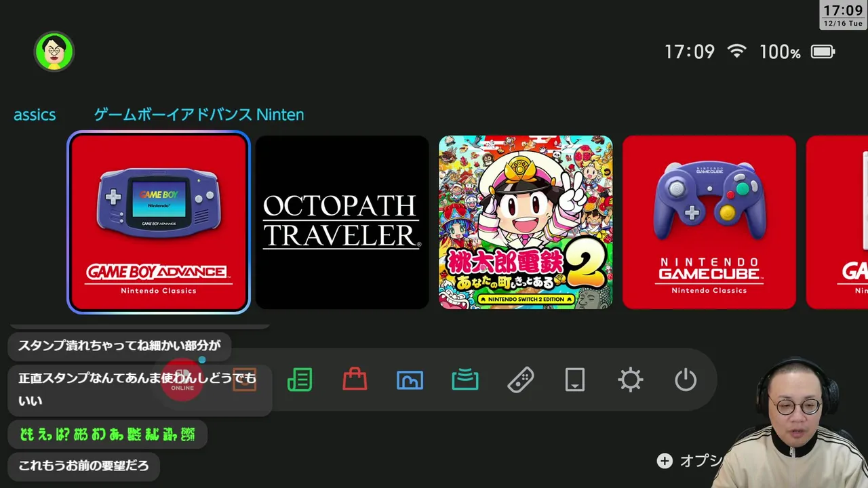Click the chat message これもうお前の要望だろ
The image size is (868, 488).
tap(83, 466)
